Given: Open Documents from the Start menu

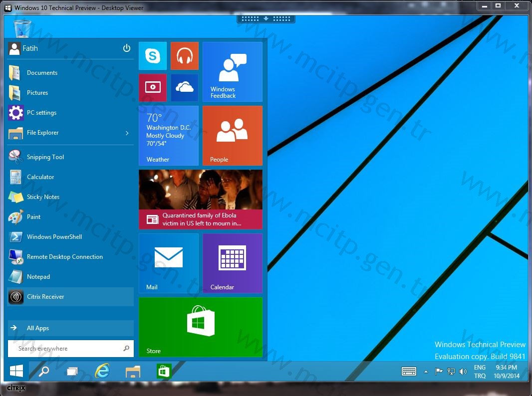Looking at the screenshot, I should [70, 72].
